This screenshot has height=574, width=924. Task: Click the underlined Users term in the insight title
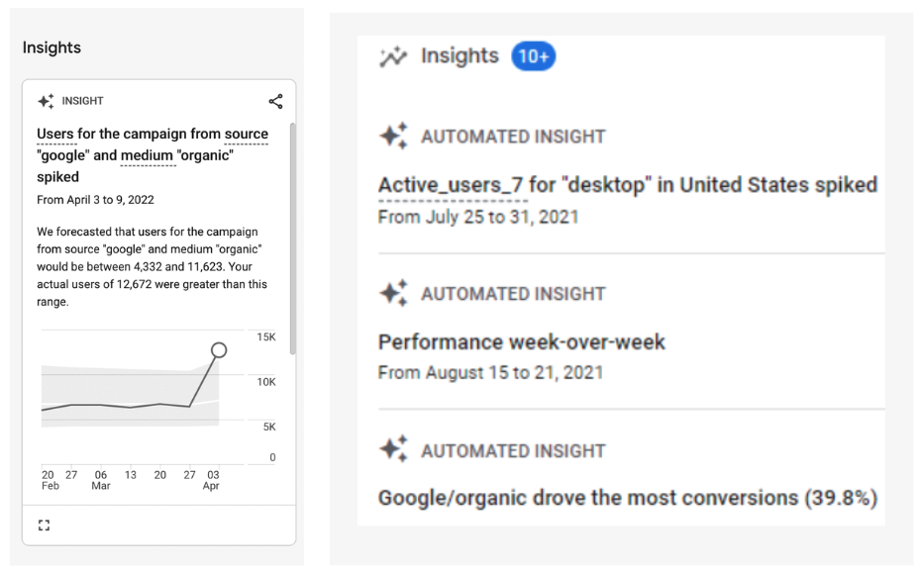click(x=55, y=135)
